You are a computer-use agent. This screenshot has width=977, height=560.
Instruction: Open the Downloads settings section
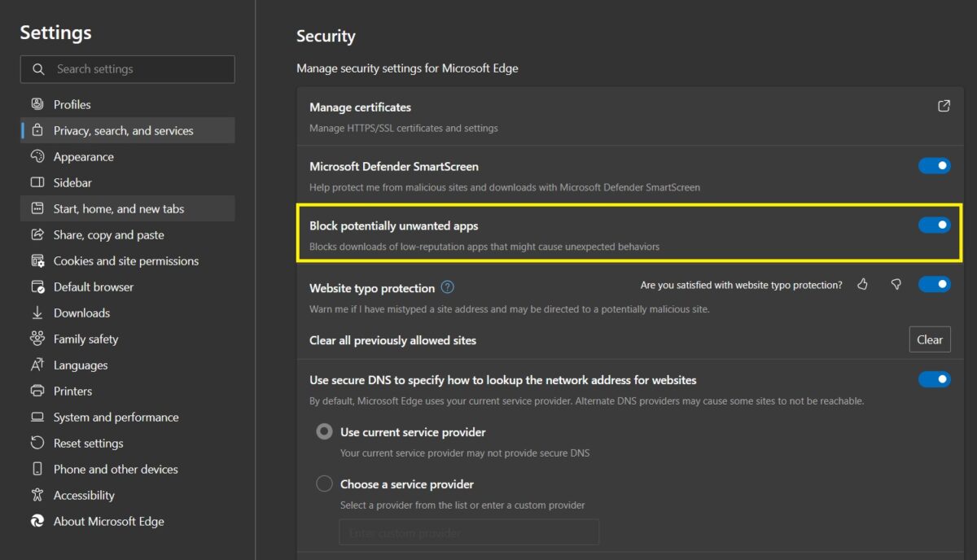[x=128, y=313]
